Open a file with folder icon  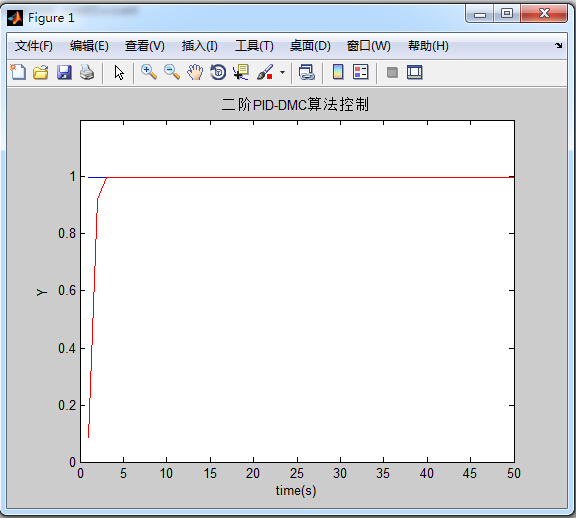tap(40, 72)
